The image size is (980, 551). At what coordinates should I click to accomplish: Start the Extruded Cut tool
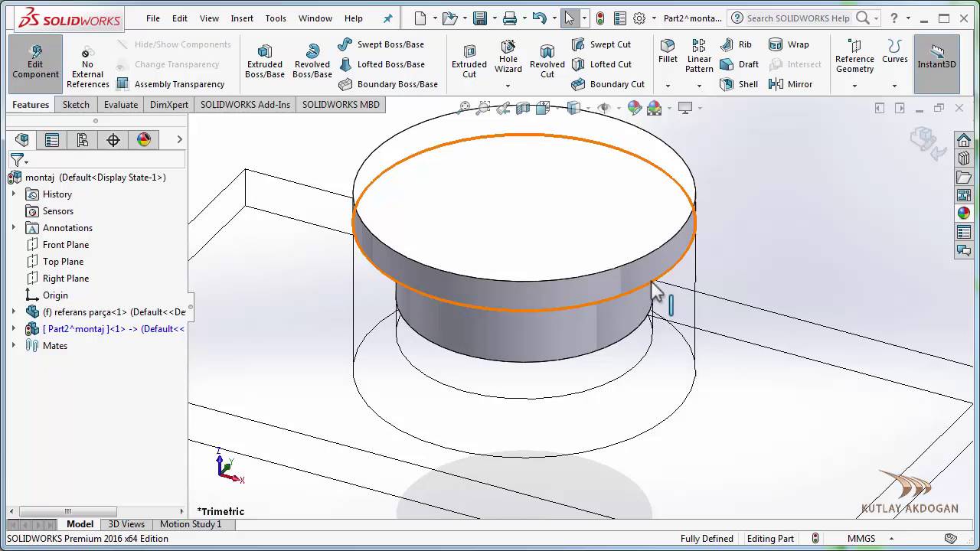coord(469,61)
